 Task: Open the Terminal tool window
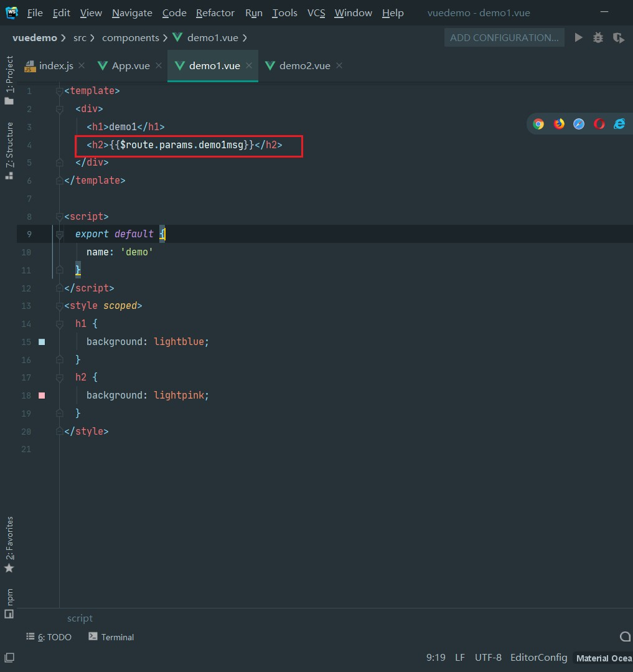111,637
